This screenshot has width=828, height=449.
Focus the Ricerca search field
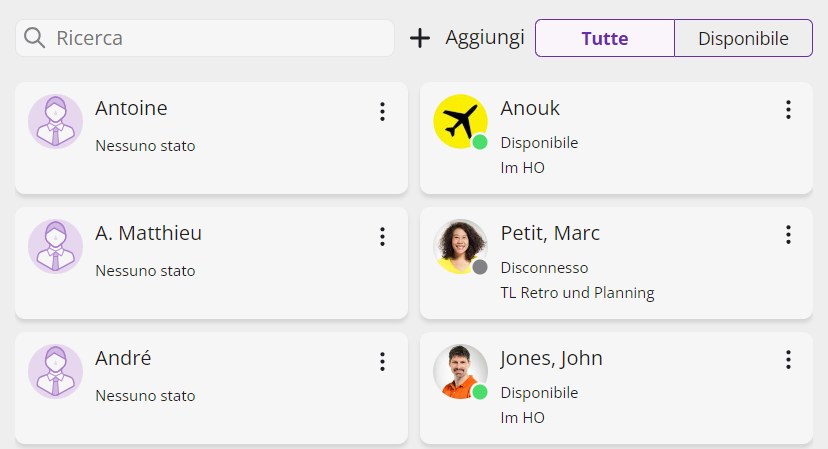(220, 38)
